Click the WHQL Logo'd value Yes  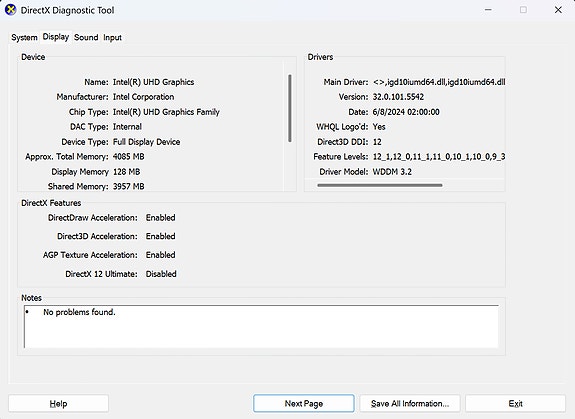[x=379, y=127]
